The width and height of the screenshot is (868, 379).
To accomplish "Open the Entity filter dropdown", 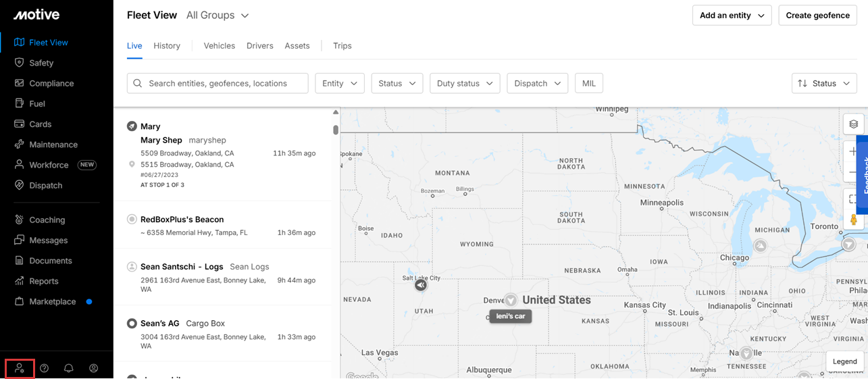I will (x=340, y=83).
